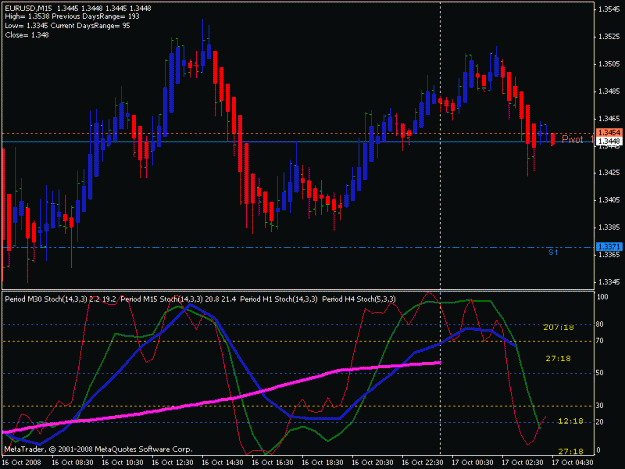Click the '16 Oct 2008' time axis label
The image size is (625, 469).
[x=22, y=463]
